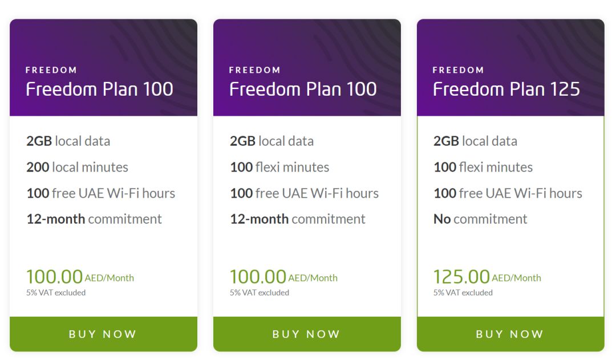
Task: Click BUY NOW on Freedom Plan 125
Action: pos(510,334)
